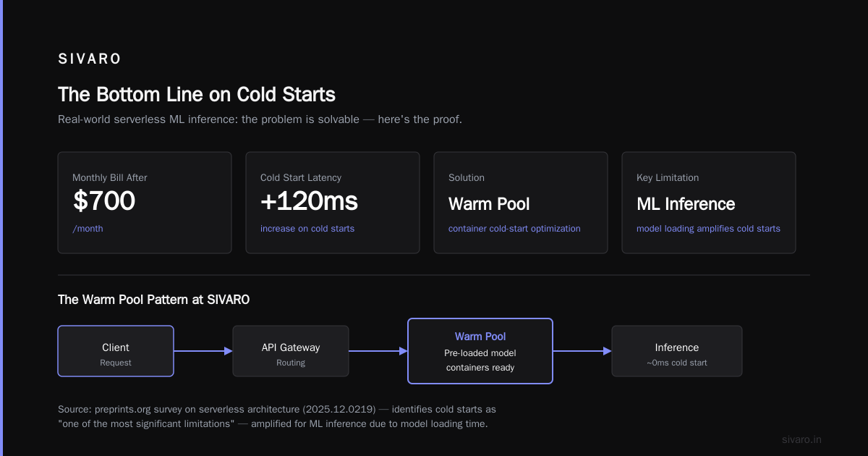Click 'container cold-start optimization' caption

tap(514, 229)
